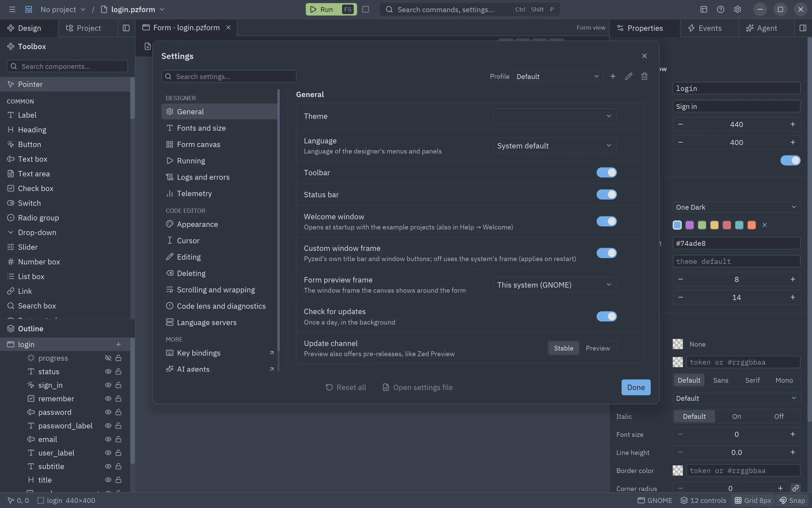The image size is (812, 508).
Task: Expand the No project dropdown
Action: tap(63, 9)
